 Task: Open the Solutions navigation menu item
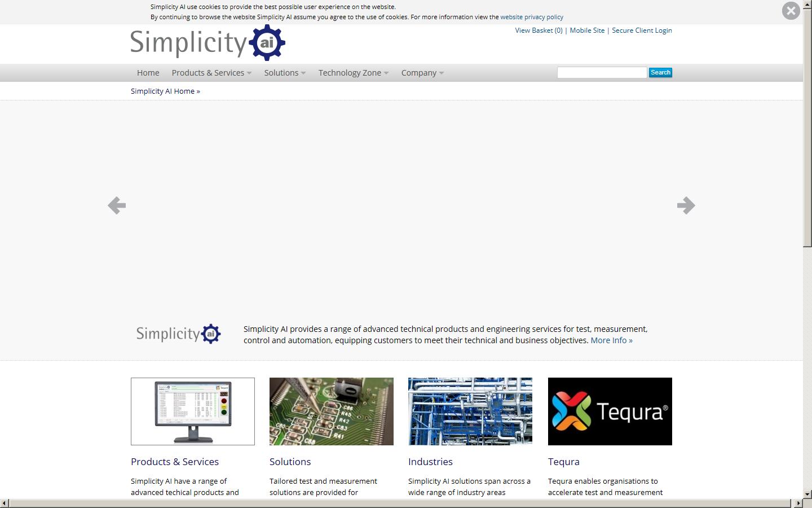281,72
